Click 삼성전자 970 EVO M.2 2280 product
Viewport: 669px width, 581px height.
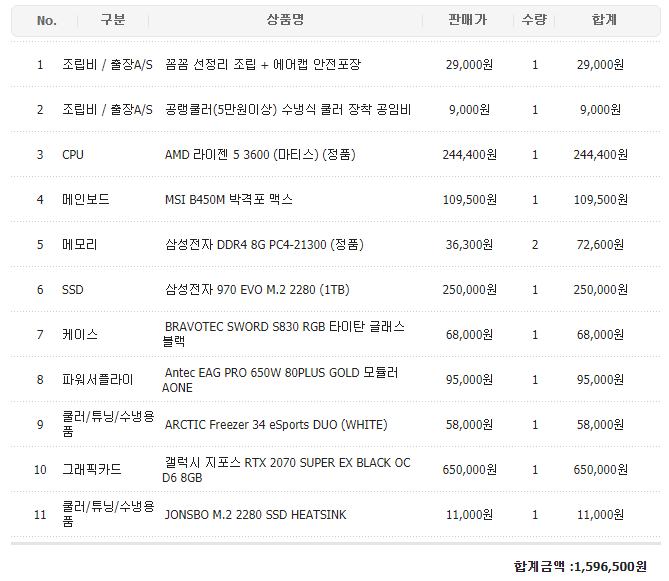tap(256, 289)
